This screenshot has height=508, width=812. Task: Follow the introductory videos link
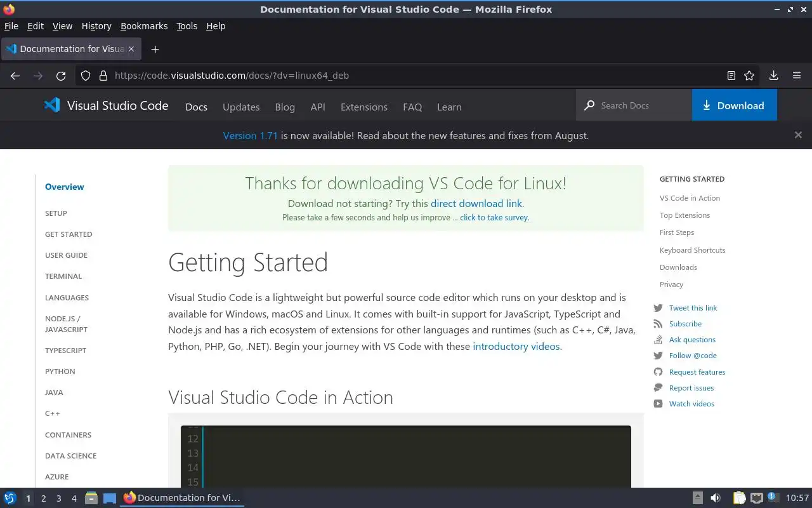(x=516, y=346)
